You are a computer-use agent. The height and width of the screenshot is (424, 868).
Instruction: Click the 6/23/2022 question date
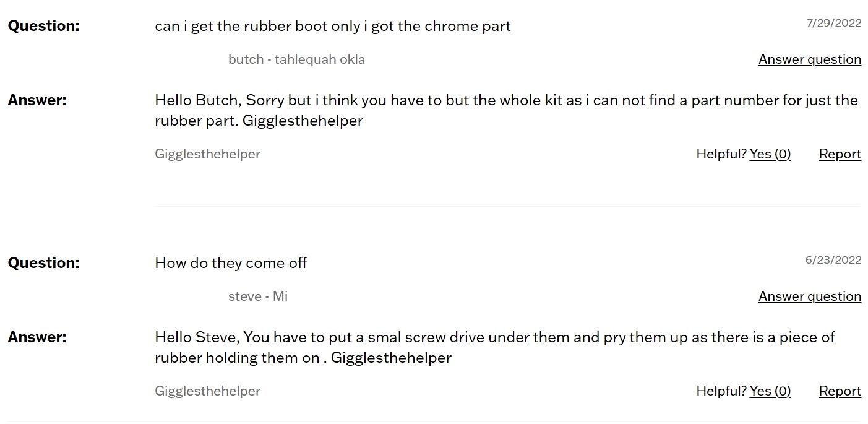point(833,260)
